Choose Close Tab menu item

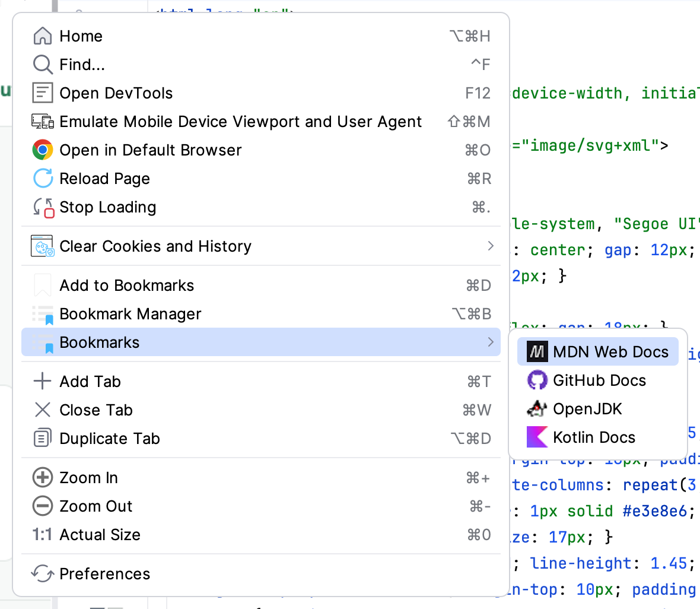pos(261,410)
